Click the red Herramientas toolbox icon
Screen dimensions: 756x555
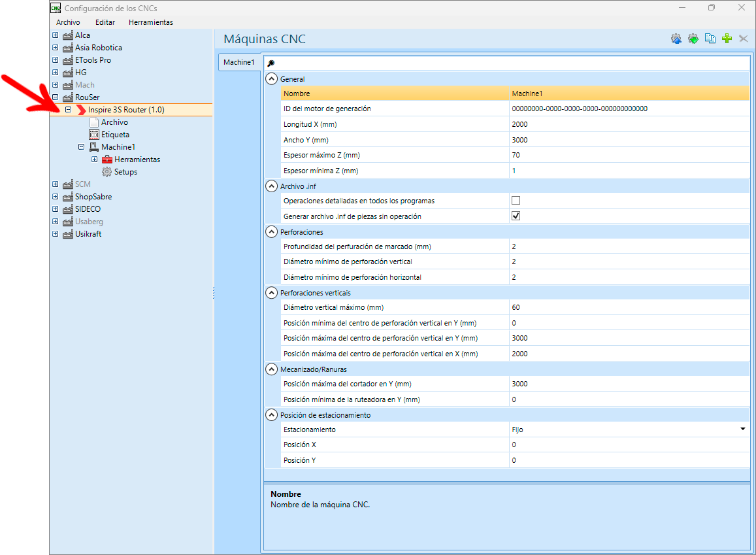point(107,160)
